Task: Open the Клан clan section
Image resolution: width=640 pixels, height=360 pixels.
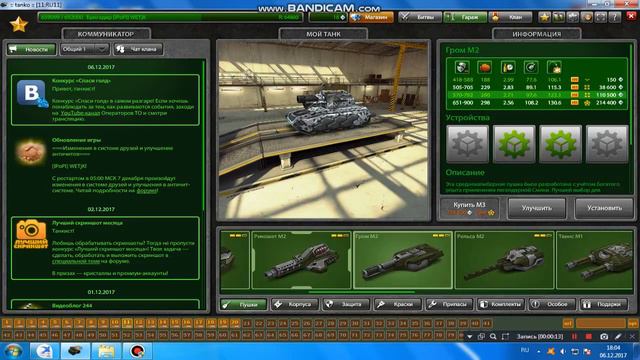Action: [x=511, y=17]
